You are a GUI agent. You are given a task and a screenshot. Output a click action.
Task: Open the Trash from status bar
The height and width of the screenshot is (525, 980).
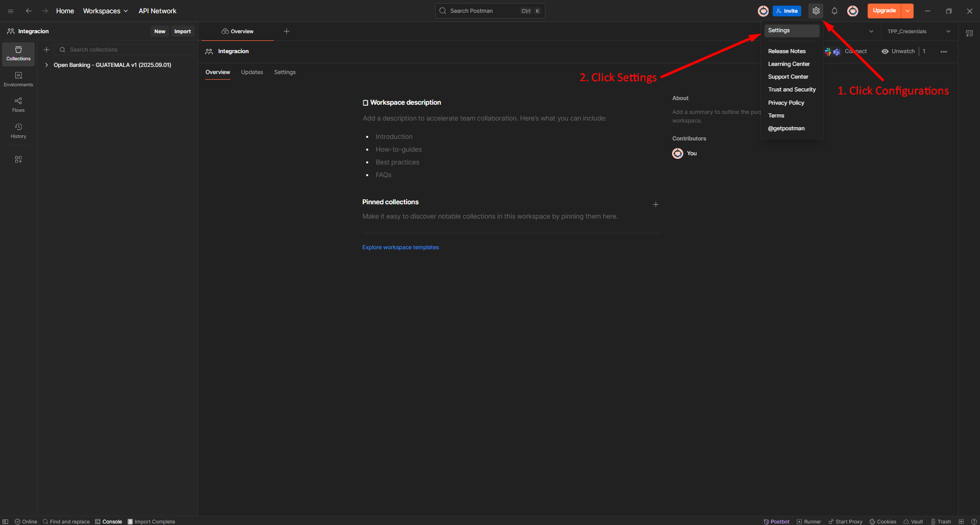click(x=941, y=521)
